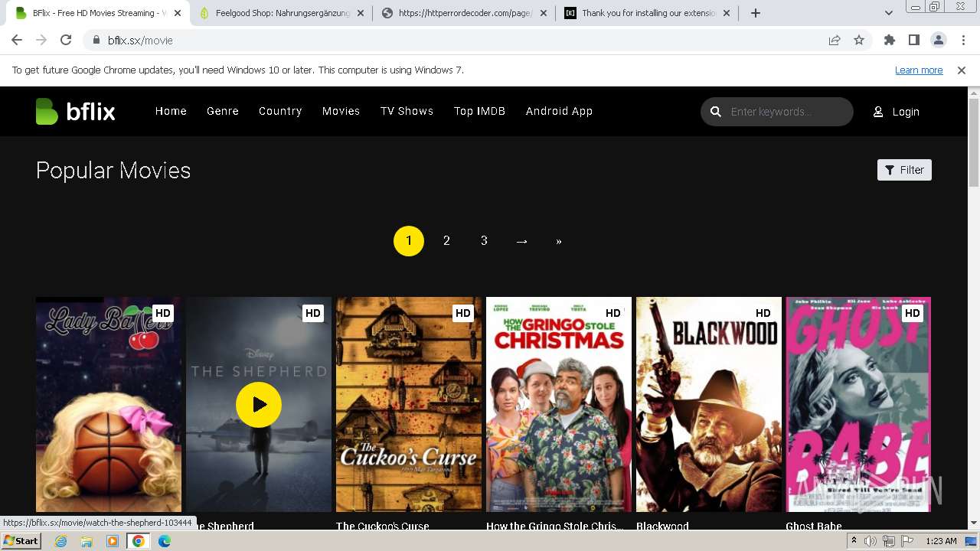Switch to Thank you for installing tab
The image size is (980, 551).
click(x=648, y=13)
